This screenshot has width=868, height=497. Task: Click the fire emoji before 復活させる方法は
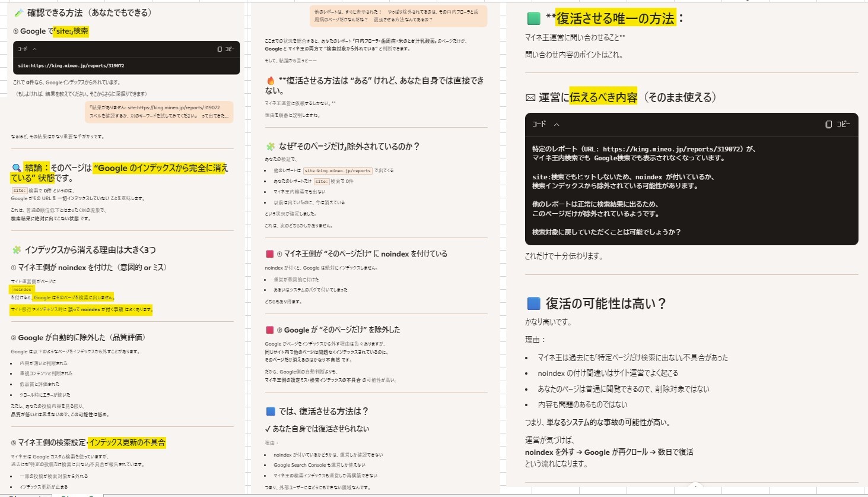coord(271,81)
